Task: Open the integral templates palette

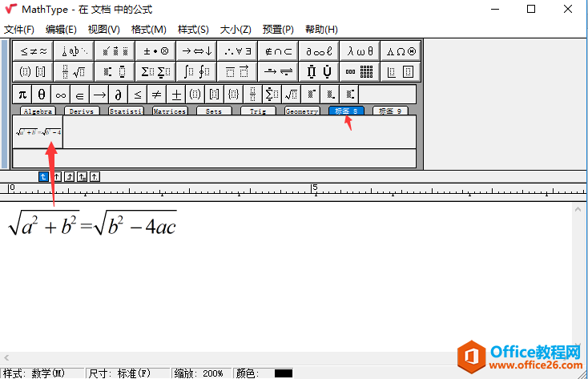Action: click(x=196, y=71)
